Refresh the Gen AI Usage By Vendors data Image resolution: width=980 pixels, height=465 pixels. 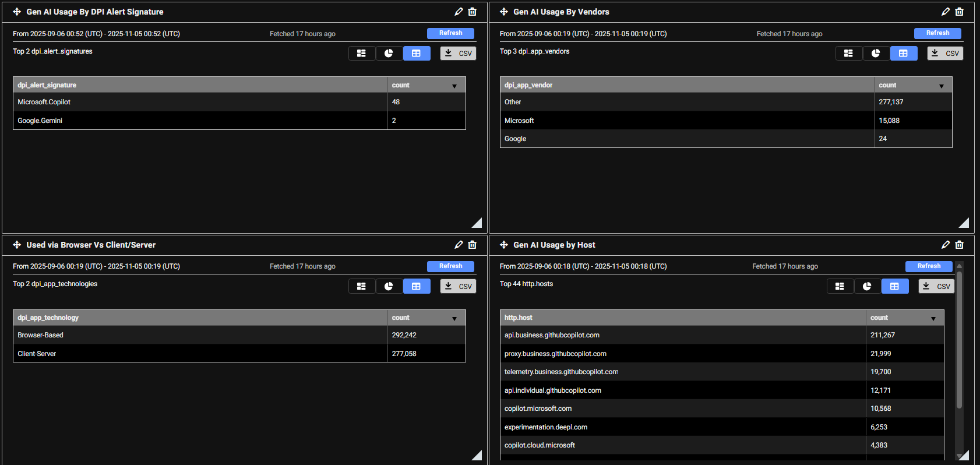pos(937,33)
